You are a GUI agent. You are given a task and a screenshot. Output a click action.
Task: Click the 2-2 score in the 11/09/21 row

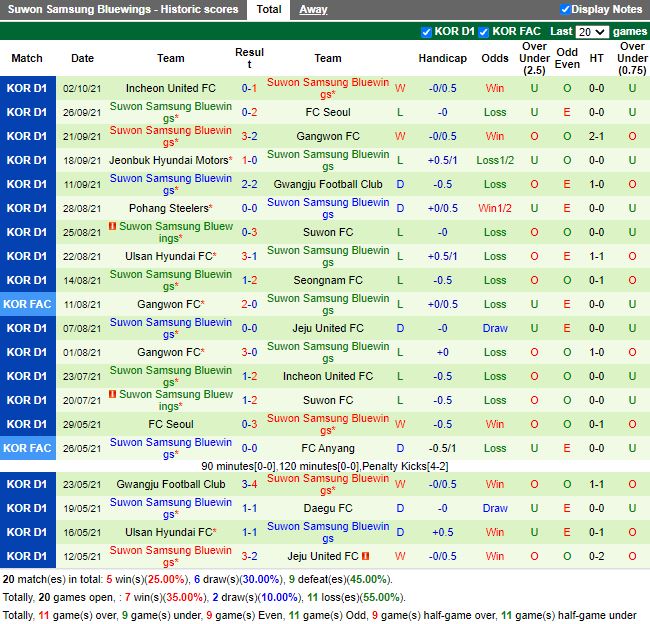(x=249, y=184)
